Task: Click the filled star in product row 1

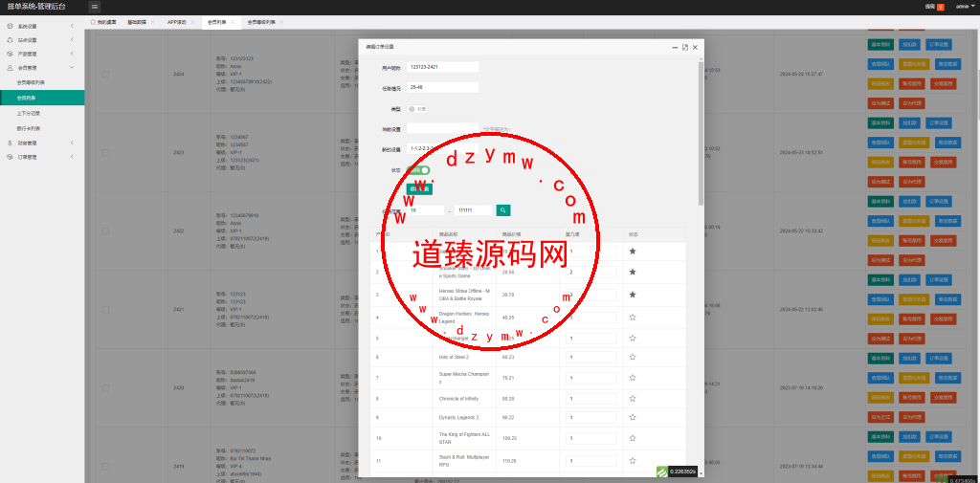Action: click(x=633, y=252)
